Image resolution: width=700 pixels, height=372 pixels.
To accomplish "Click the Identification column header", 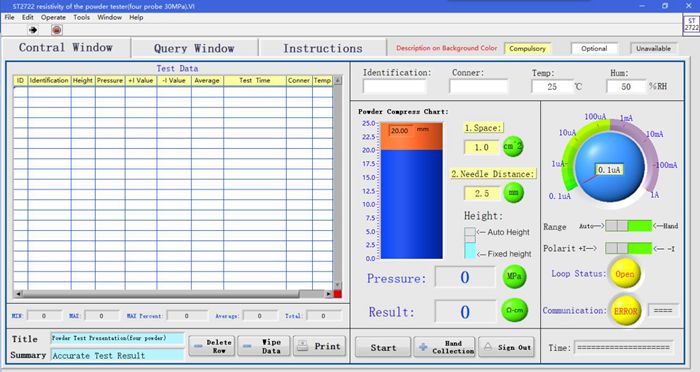I will click(49, 80).
